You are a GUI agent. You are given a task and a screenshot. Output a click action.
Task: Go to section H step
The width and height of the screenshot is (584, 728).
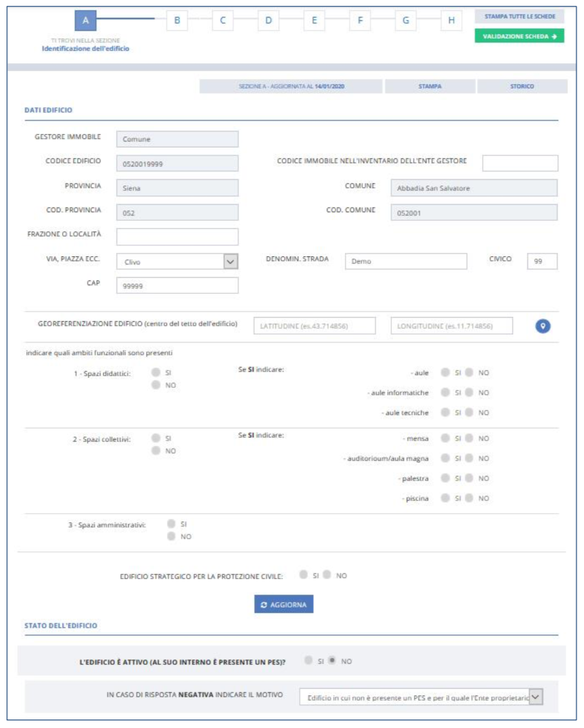click(x=451, y=20)
